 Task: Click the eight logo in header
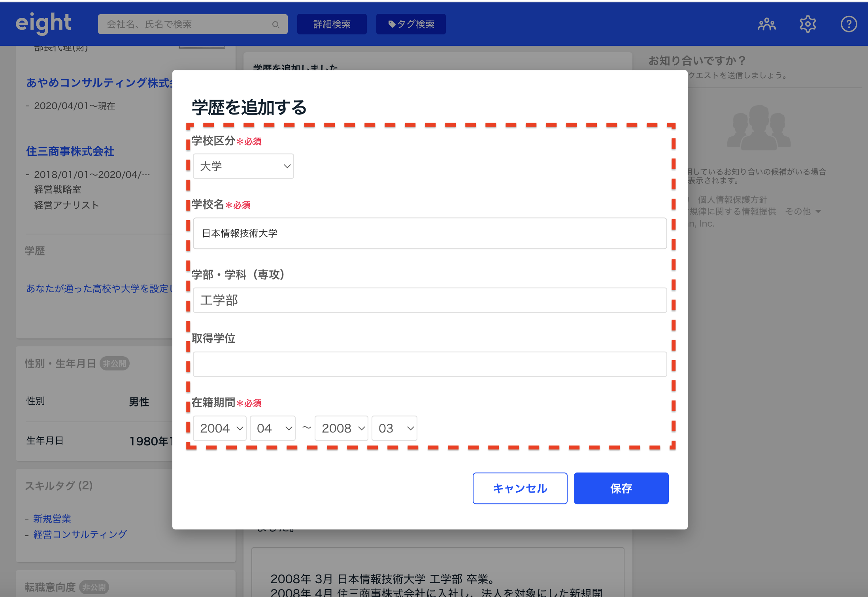43,23
